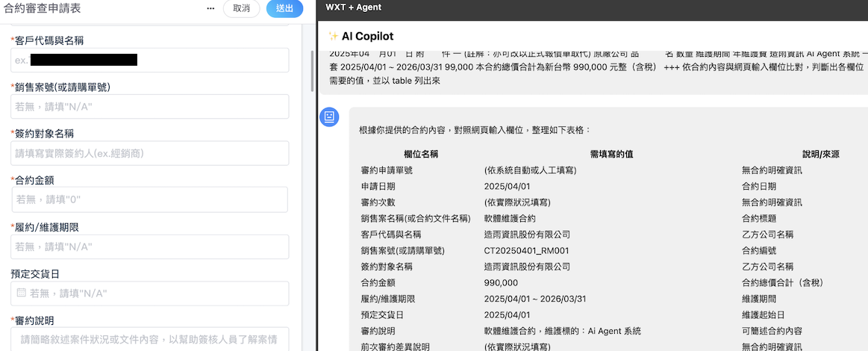The image size is (868, 351).
Task: Select 軟體維護合約，維護標的：Ai Agent 系統 cell
Action: 563,331
